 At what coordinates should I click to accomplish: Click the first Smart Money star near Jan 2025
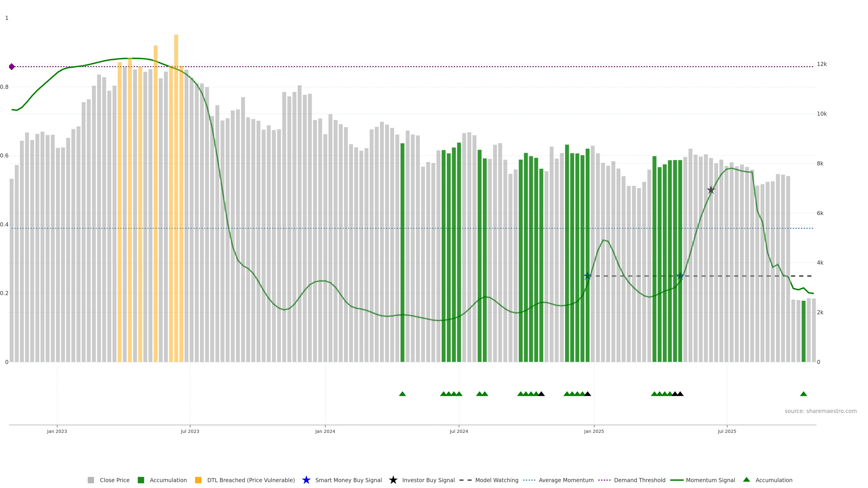588,276
